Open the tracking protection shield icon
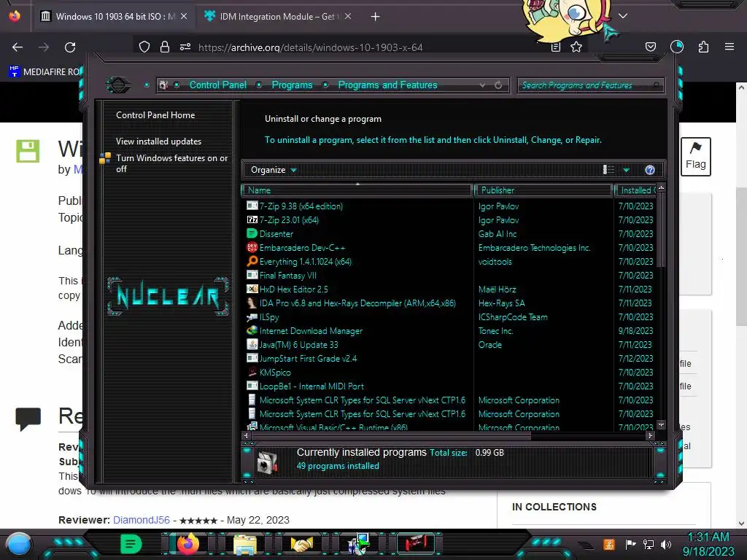Screen dimensions: 747x560 144,47
